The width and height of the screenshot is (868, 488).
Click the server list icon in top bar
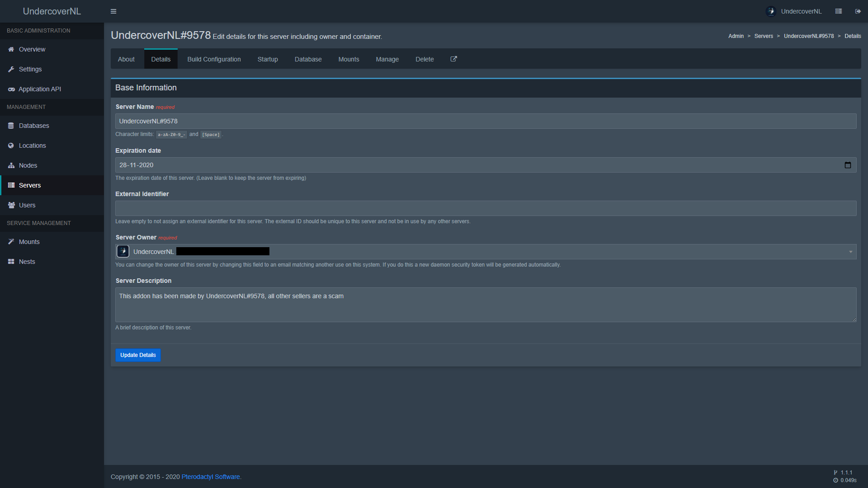[839, 11]
